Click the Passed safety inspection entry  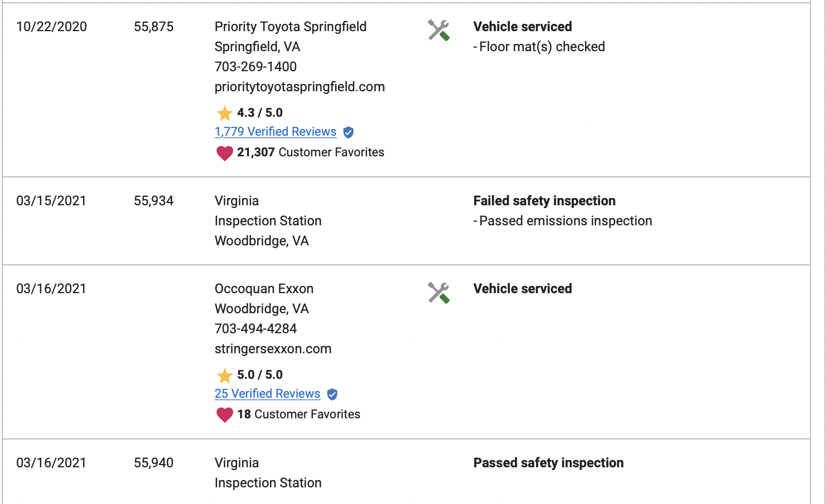[x=548, y=463]
